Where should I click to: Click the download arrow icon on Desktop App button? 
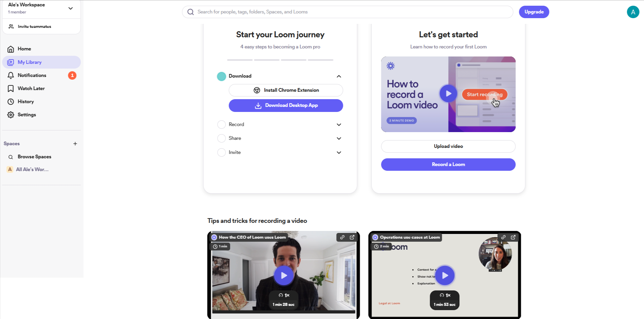(x=258, y=106)
